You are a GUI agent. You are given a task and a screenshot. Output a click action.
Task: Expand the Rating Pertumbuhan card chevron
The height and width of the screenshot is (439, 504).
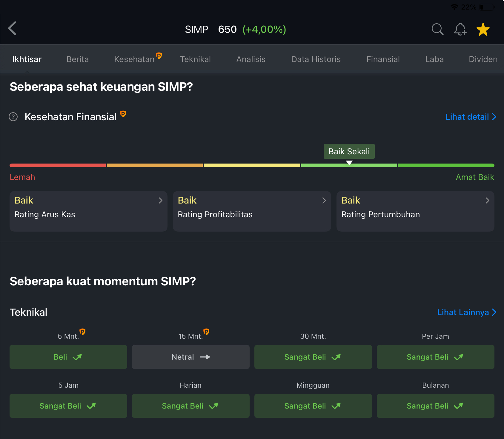[x=487, y=201]
